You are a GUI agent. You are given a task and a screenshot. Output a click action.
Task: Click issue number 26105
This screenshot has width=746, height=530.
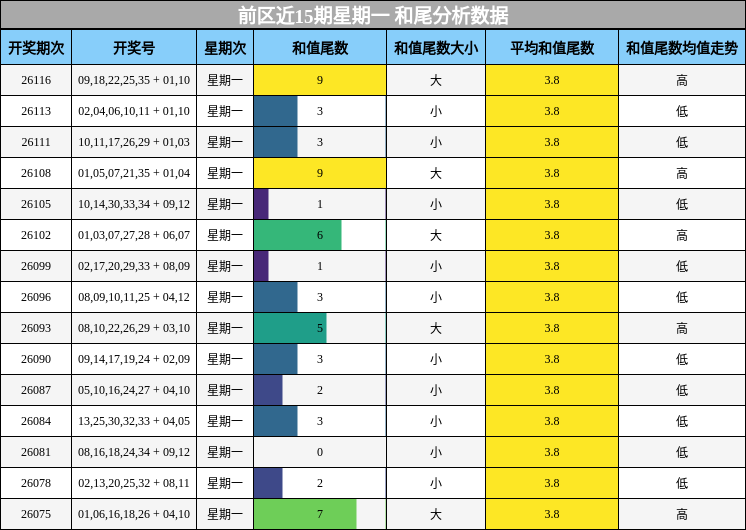[x=36, y=204]
